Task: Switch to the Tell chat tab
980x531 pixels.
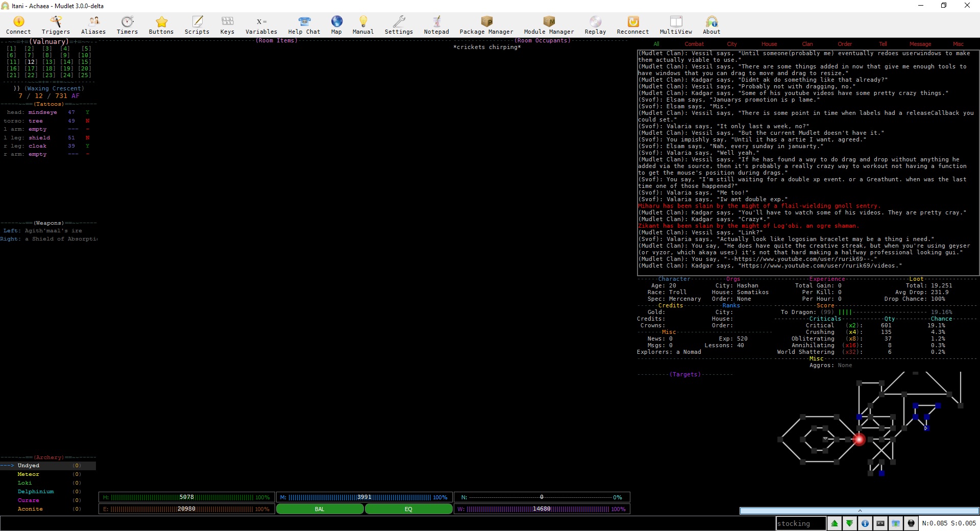Action: 883,44
